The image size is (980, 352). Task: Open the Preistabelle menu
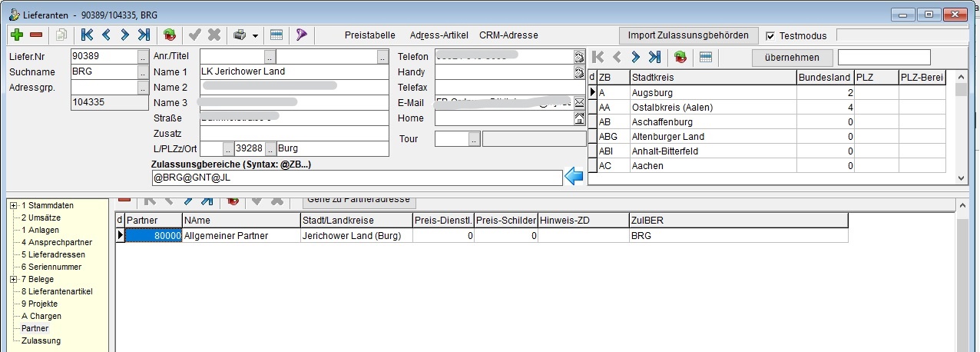pyautogui.click(x=369, y=35)
